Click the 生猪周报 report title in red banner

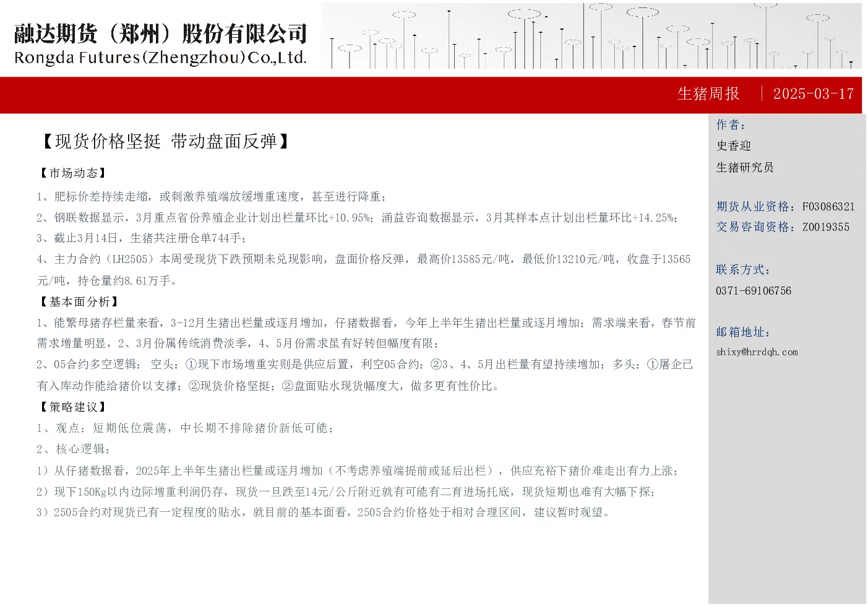(x=708, y=93)
